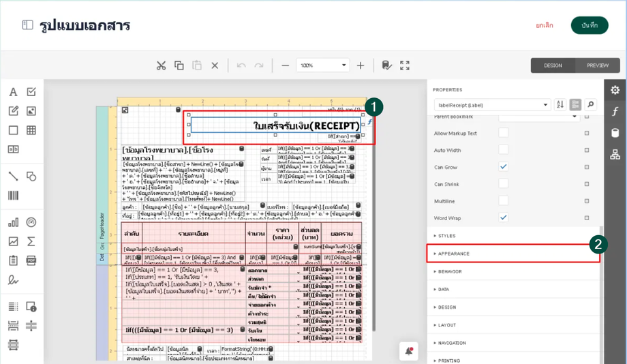Select the Label tool in the toolbox
This screenshot has width=627, height=364.
pos(13,92)
